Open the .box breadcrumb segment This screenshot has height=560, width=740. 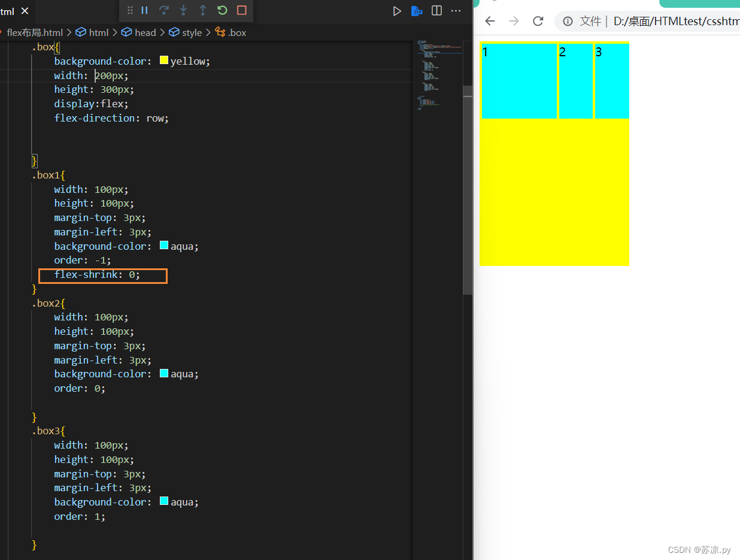(x=231, y=32)
